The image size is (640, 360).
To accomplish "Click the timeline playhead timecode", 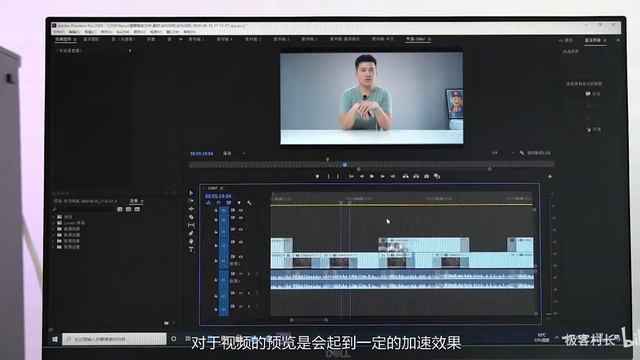I will point(218,196).
